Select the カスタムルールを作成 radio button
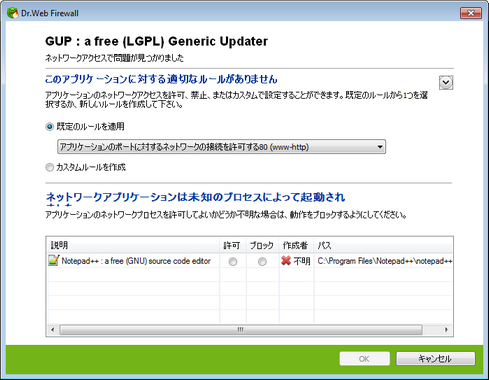489x380 pixels. point(49,167)
